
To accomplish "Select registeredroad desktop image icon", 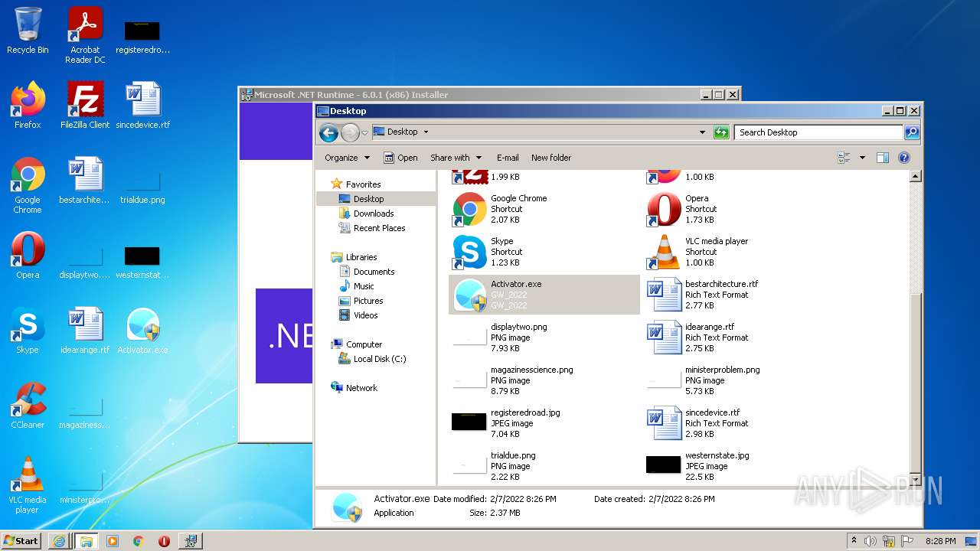I will pyautogui.click(x=143, y=35).
